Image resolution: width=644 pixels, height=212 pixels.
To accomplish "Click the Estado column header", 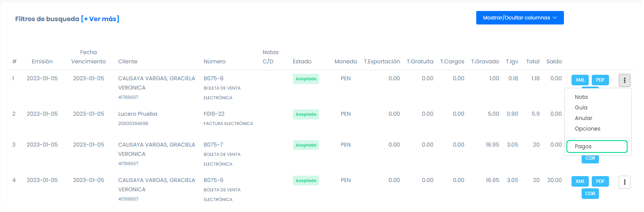I will 302,62.
